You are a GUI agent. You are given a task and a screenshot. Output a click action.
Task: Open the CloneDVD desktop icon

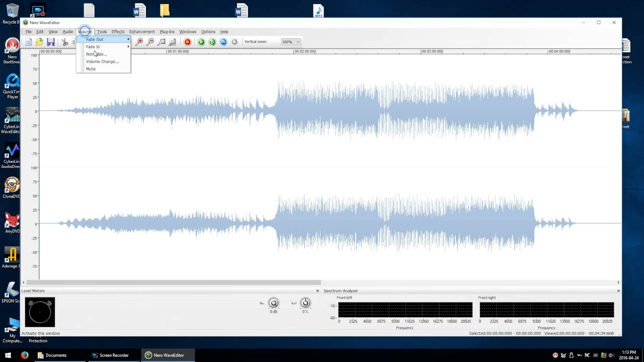click(12, 188)
